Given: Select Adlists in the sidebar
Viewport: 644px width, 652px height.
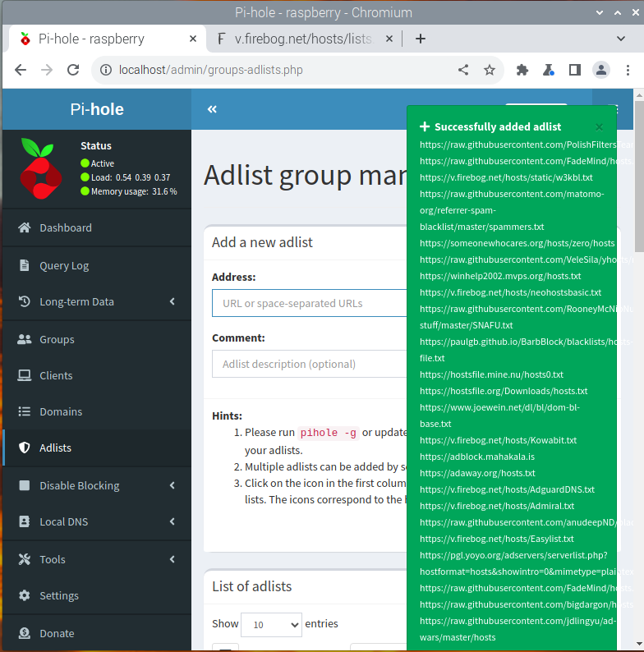Looking at the screenshot, I should pos(96,448).
